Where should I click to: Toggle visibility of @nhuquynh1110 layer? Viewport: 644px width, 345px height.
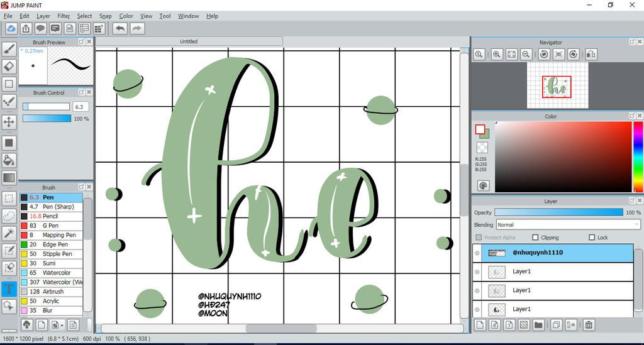point(477,253)
